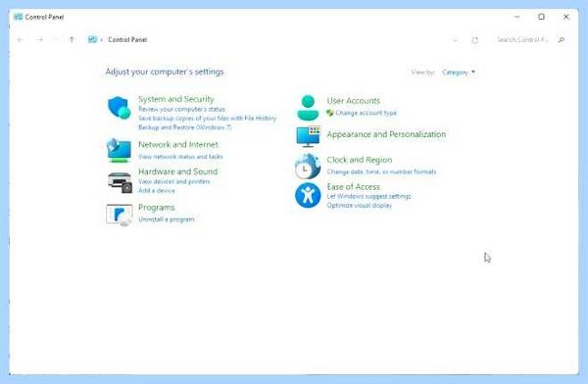Open the User Accounts person icon
The width and height of the screenshot is (588, 384).
click(308, 108)
